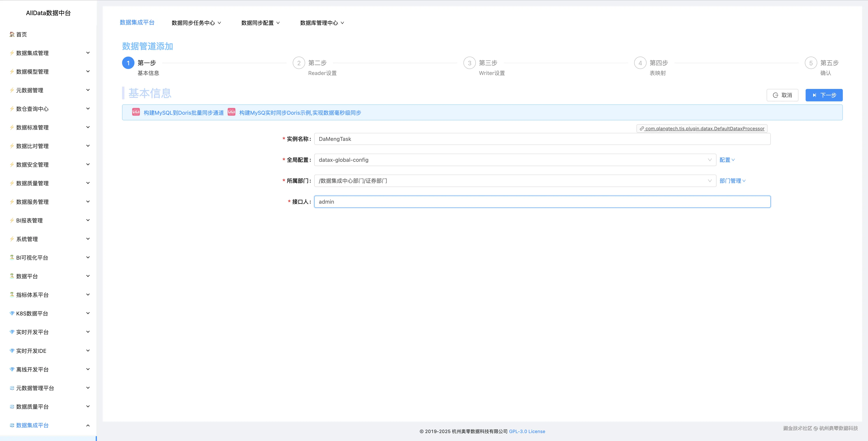Open the 数据库管理中心 menu

click(x=321, y=22)
